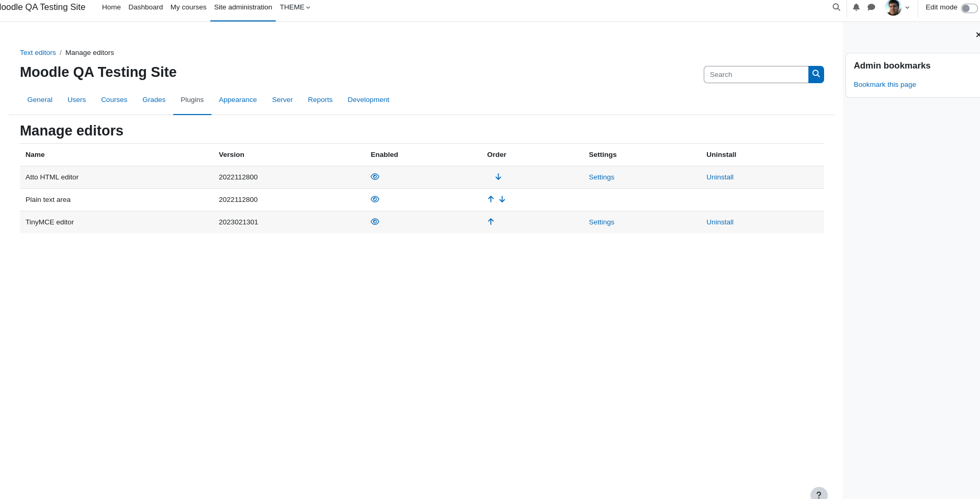Open Site administration in the navbar

click(x=243, y=7)
